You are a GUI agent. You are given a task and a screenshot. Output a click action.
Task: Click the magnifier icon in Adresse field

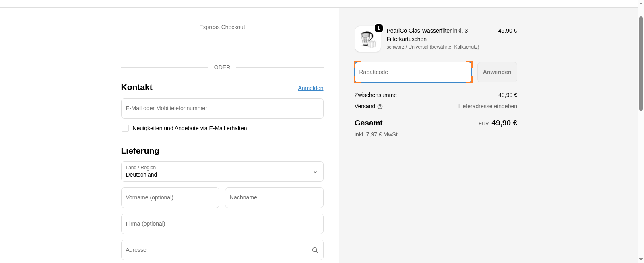[315, 250]
